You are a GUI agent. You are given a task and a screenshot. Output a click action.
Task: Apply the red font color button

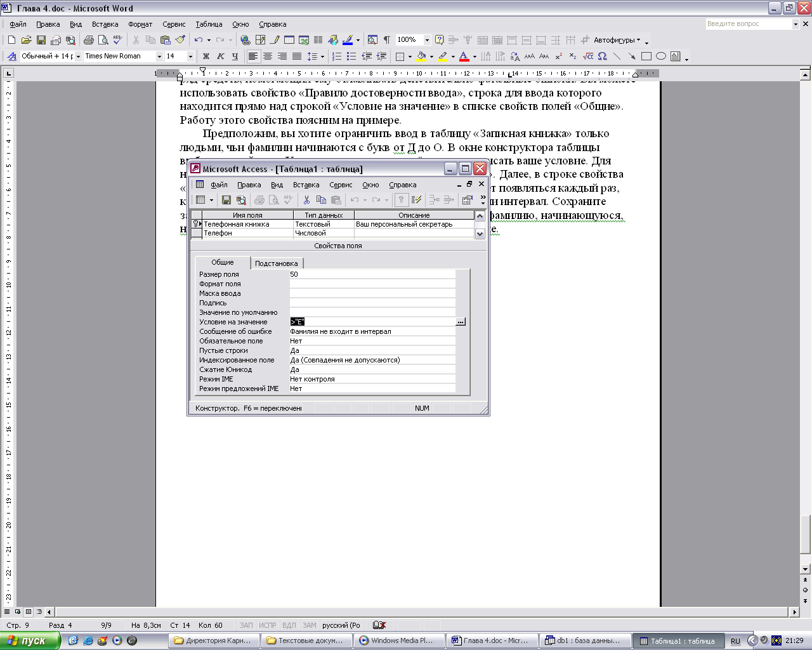click(464, 56)
